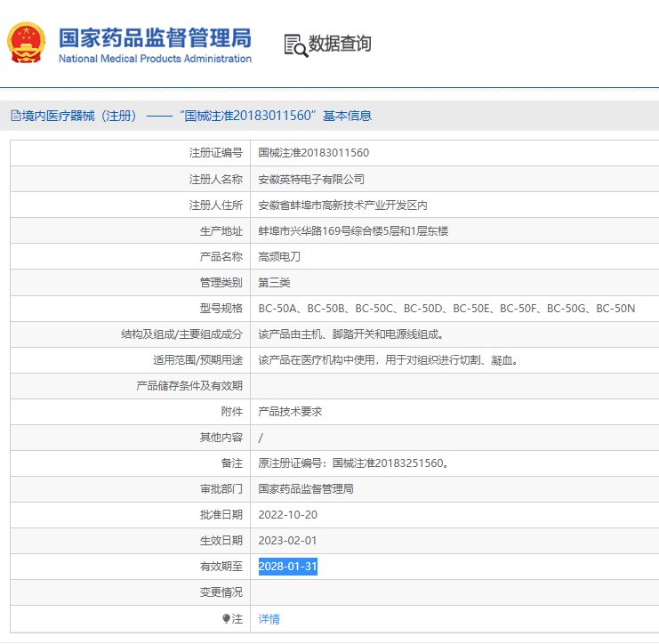The height and width of the screenshot is (644, 659).
Task: Click the 国家药品监督管理局 site title
Action: [155, 37]
